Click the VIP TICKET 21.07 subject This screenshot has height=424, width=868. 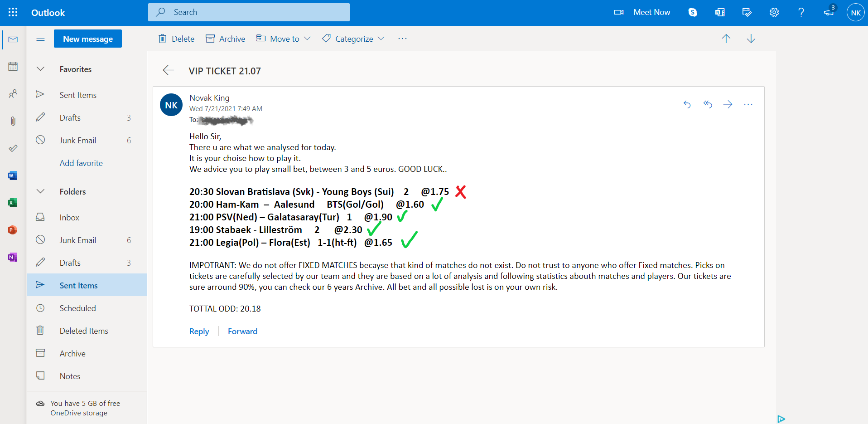coord(225,71)
